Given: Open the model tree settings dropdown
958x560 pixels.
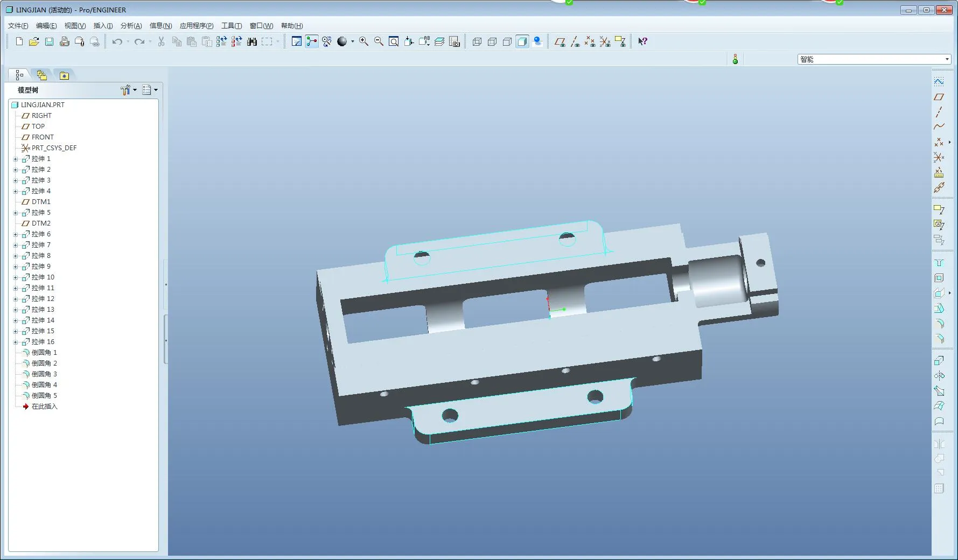Looking at the screenshot, I should click(x=129, y=90).
